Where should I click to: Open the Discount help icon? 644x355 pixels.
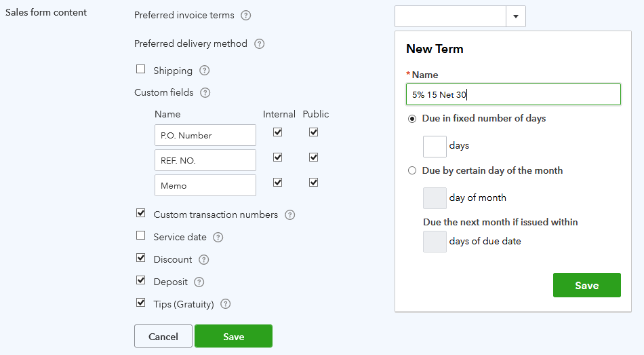203,260
